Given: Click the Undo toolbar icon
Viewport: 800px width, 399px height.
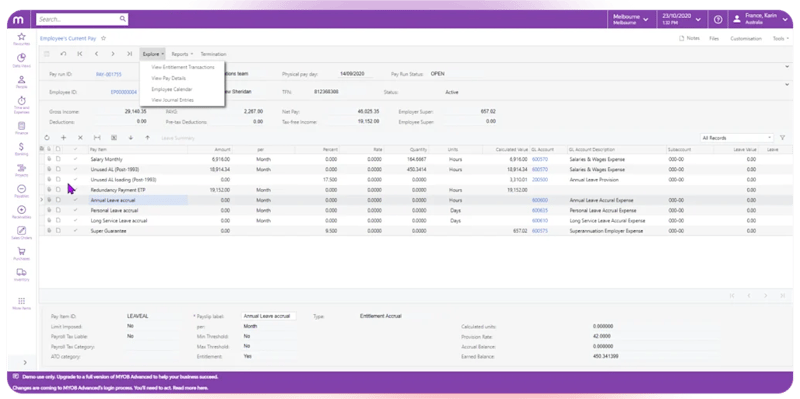Looking at the screenshot, I should point(63,54).
